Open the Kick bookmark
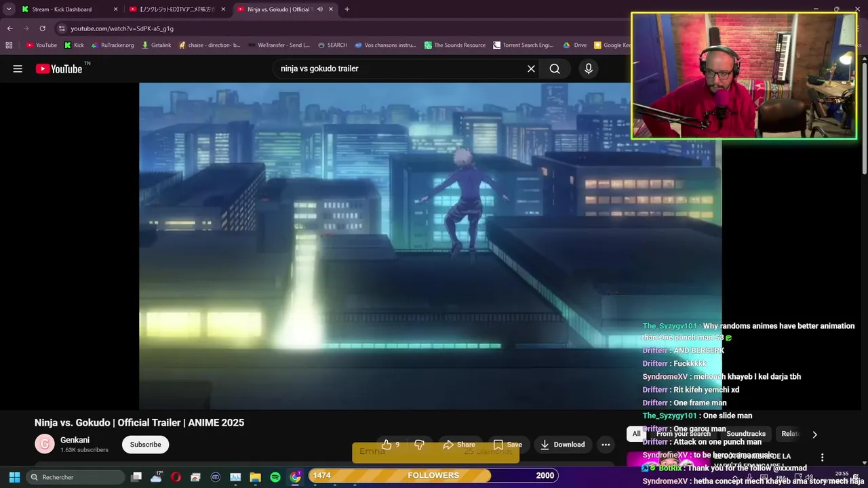 coord(75,45)
